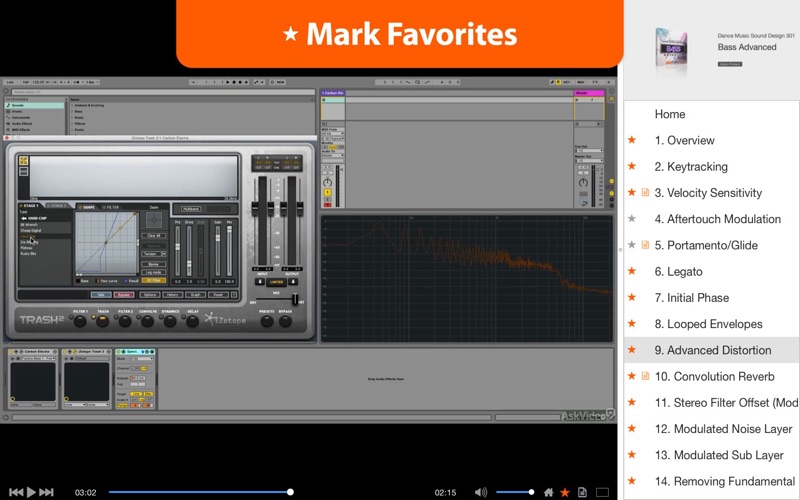Click the Presets knob in Trash 2
800x500 pixels.
[267, 321]
